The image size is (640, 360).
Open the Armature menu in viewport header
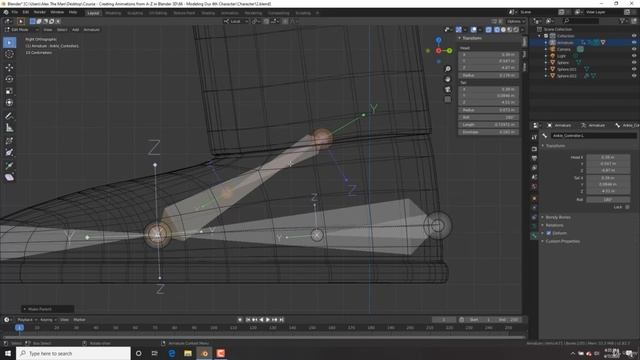coord(91,30)
